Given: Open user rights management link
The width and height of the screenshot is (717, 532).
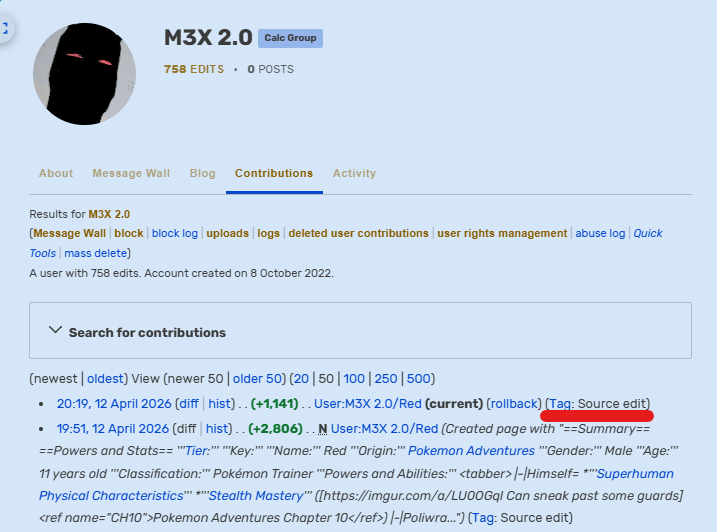Looking at the screenshot, I should tap(502, 233).
